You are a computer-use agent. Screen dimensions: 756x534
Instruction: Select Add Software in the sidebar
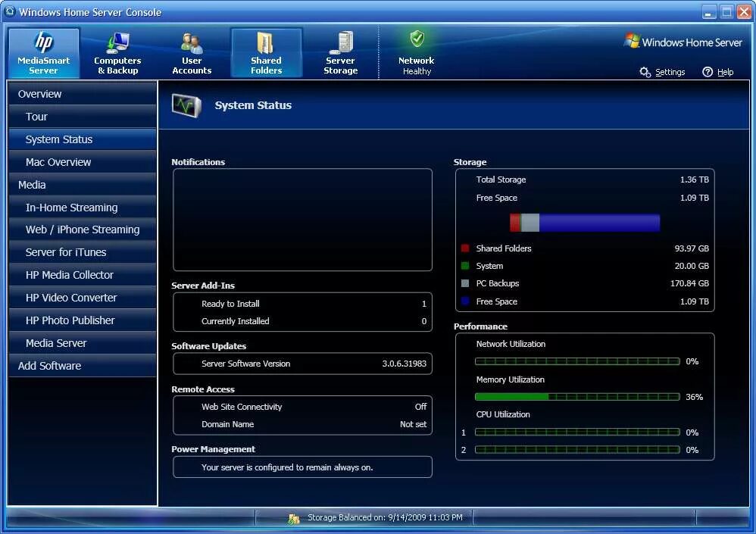[83, 366]
